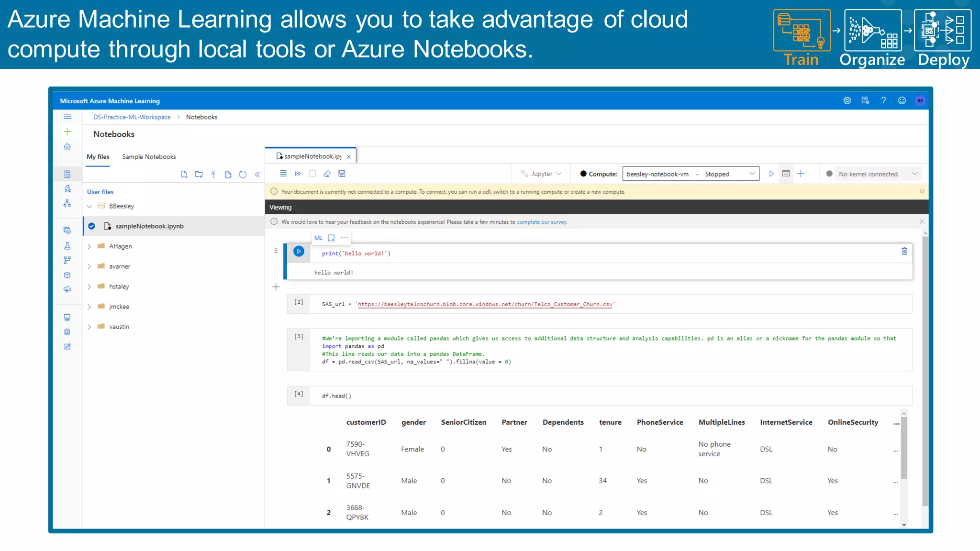This screenshot has width=980, height=551.
Task: Run the print hello world cell
Action: (299, 251)
